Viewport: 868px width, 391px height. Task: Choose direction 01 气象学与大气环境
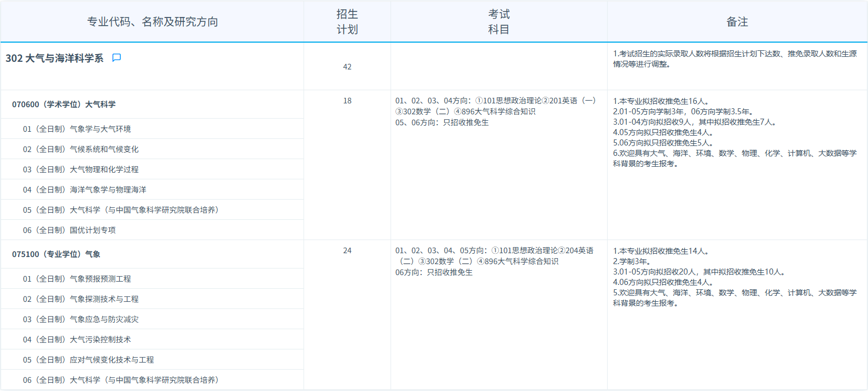[x=77, y=129]
